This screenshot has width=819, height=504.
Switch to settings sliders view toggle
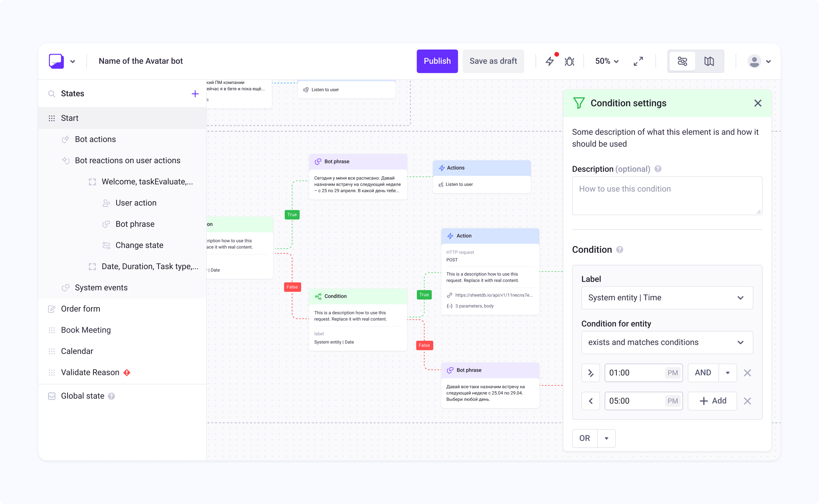pos(682,61)
